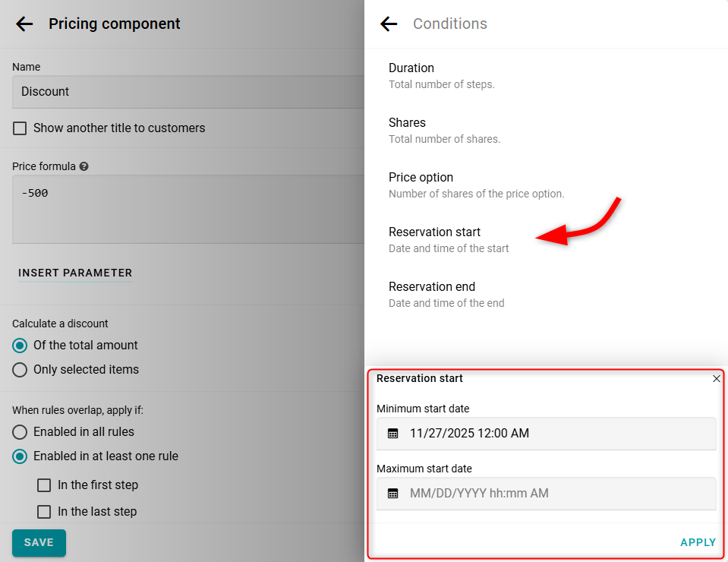Enable In the first step checkbox
Screen dimensions: 728x562
click(44, 485)
